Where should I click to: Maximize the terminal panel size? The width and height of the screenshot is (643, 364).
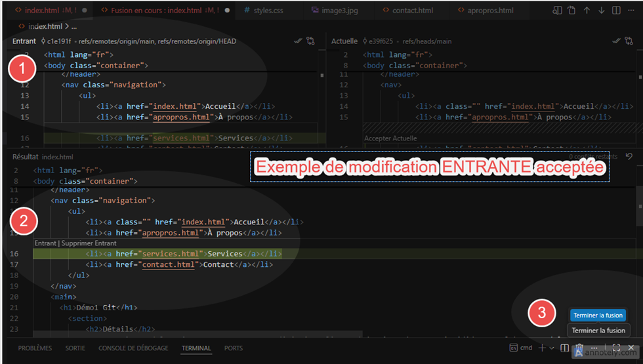pos(616,348)
